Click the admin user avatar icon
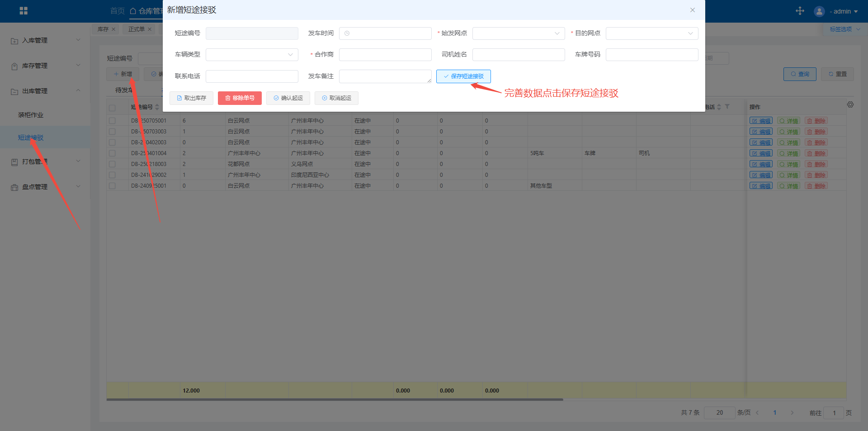Image resolution: width=868 pixels, height=431 pixels. (819, 11)
